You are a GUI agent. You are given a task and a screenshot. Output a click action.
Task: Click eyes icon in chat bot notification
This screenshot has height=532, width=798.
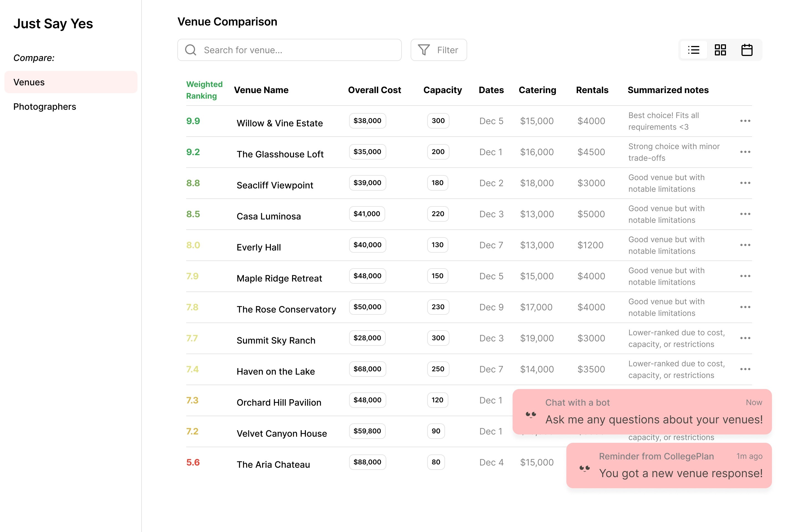531,414
